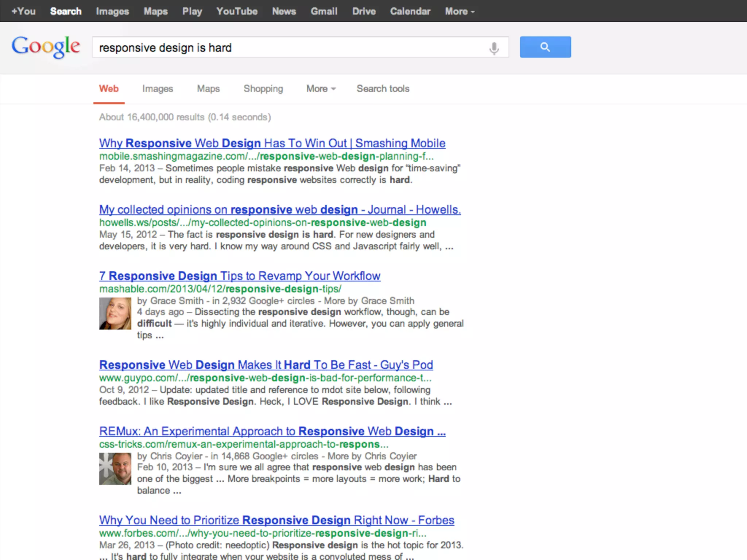The image size is (747, 560).
Task: Open Grace Smith author photo thumbnail
Action: pos(115,314)
